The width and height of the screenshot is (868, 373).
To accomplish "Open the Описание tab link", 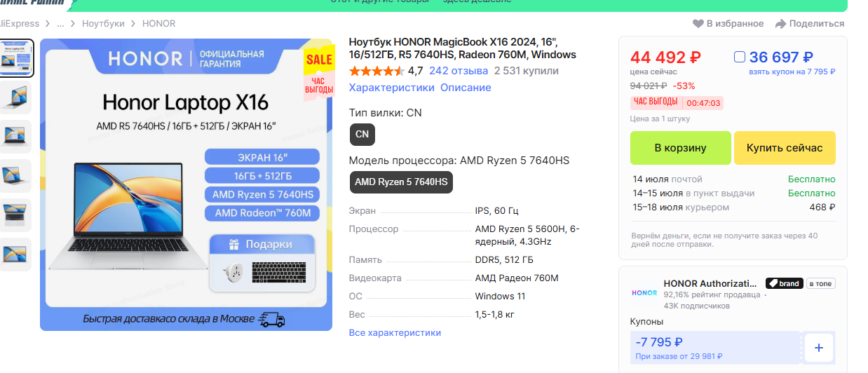I will (x=466, y=88).
